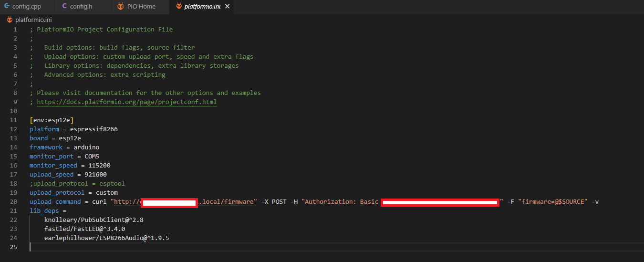Close the platformio.ini tab
The image size is (644, 262).
(227, 7)
